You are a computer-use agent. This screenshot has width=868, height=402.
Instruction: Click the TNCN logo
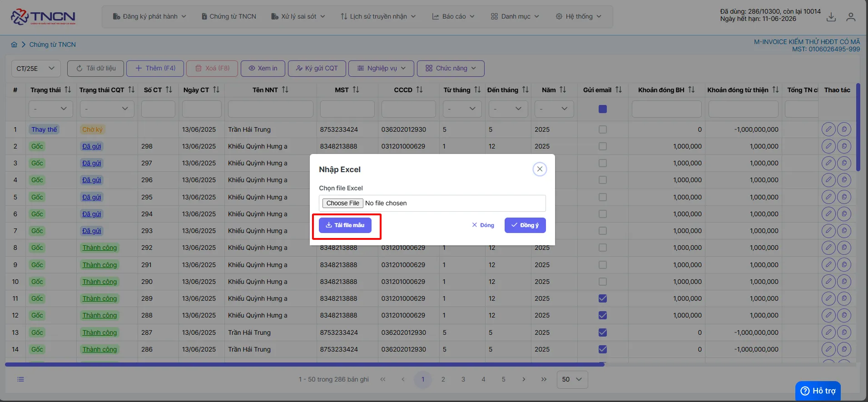[x=43, y=17]
